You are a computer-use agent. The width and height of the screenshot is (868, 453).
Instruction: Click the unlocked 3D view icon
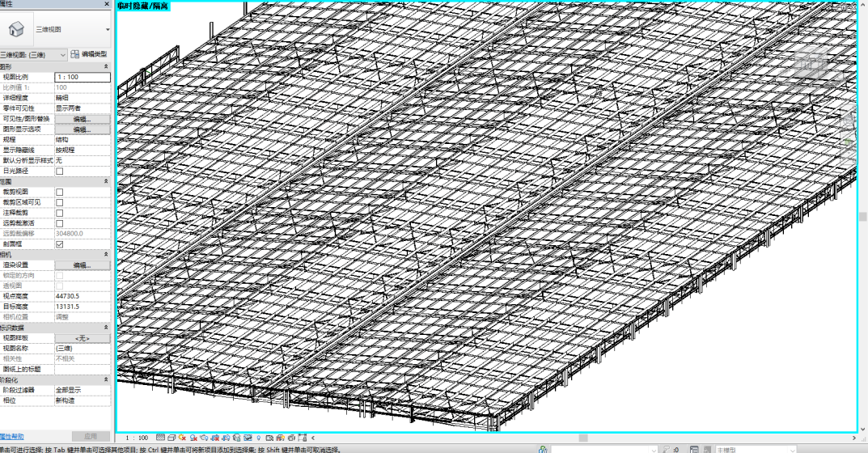tap(236, 438)
